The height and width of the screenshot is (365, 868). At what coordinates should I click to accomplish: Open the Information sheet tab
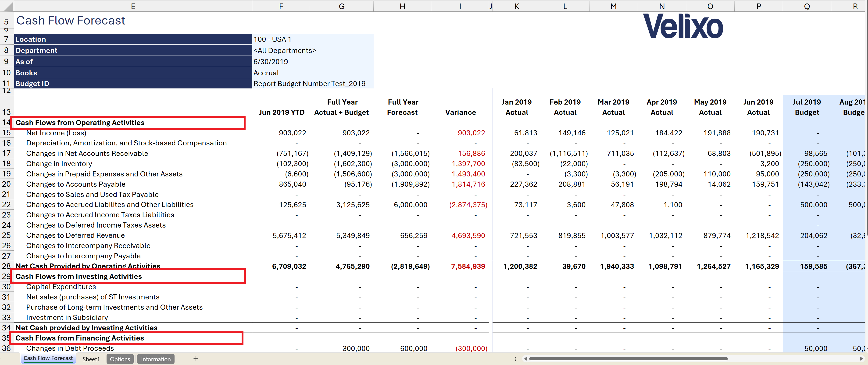[x=156, y=359]
